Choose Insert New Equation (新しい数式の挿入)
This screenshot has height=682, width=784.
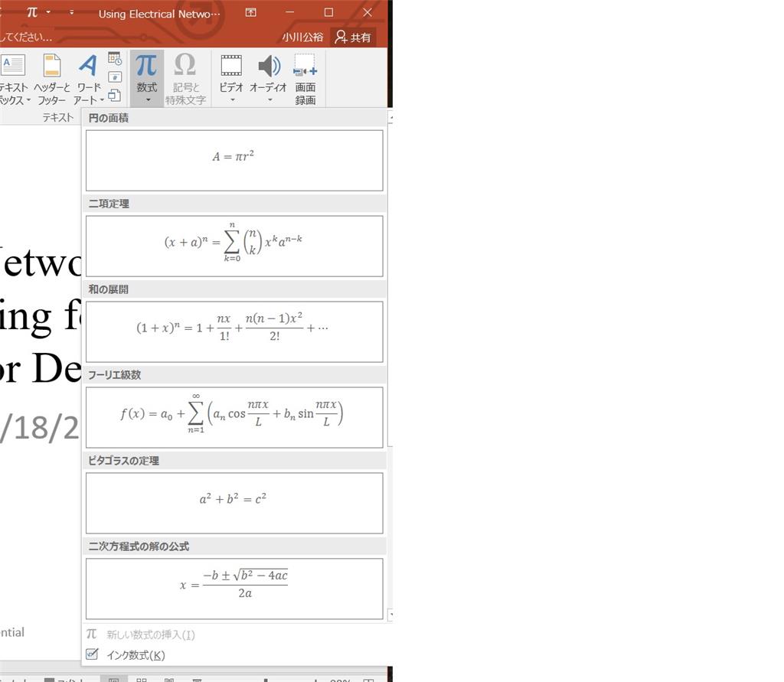click(x=234, y=635)
